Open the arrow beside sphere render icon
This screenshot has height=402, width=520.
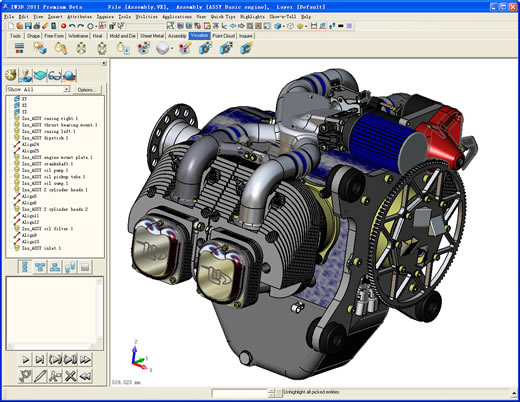pyautogui.click(x=172, y=49)
